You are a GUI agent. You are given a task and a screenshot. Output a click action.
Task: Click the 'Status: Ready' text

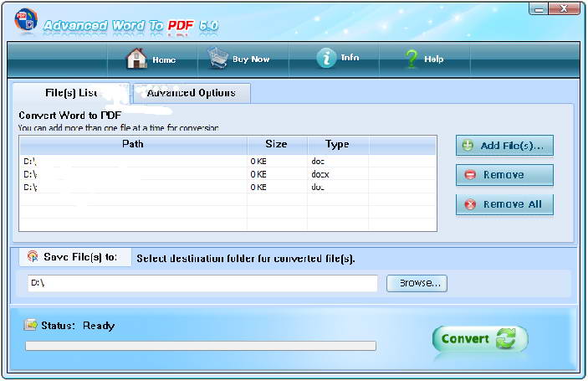(x=78, y=326)
